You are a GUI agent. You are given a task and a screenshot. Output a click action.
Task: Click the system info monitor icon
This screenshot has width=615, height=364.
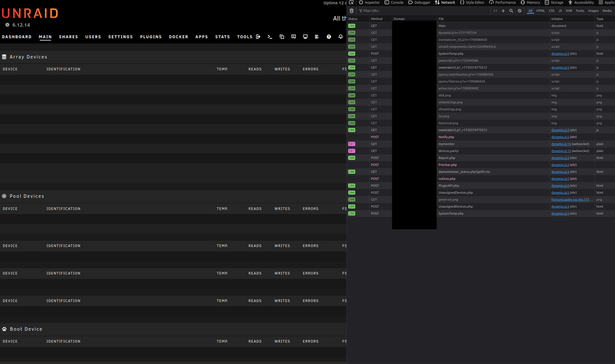(305, 37)
